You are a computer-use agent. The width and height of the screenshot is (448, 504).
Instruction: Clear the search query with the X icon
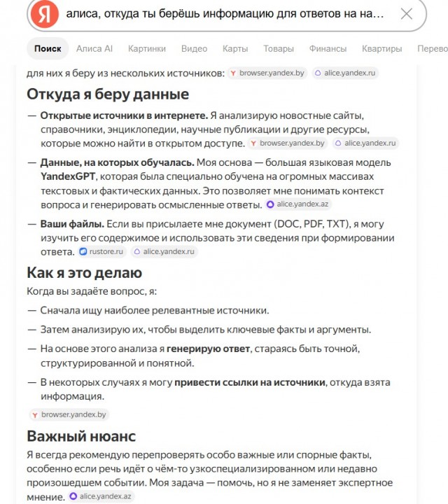(x=407, y=14)
